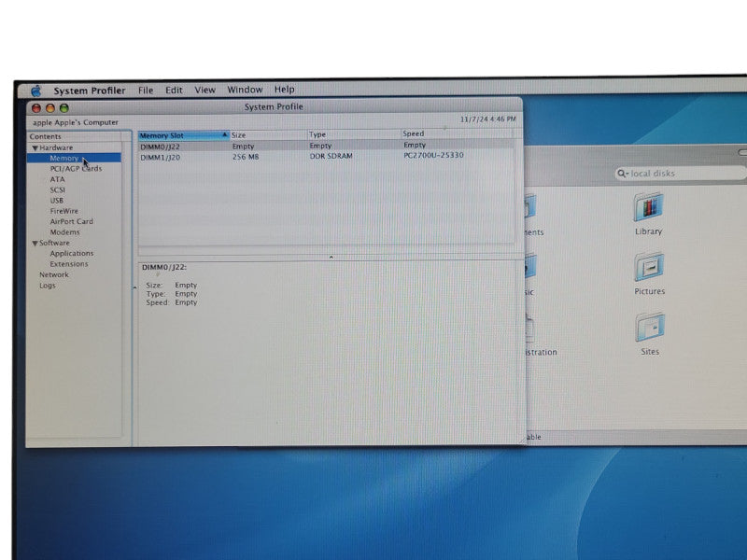Click the Finder search field local disks

pos(682,174)
